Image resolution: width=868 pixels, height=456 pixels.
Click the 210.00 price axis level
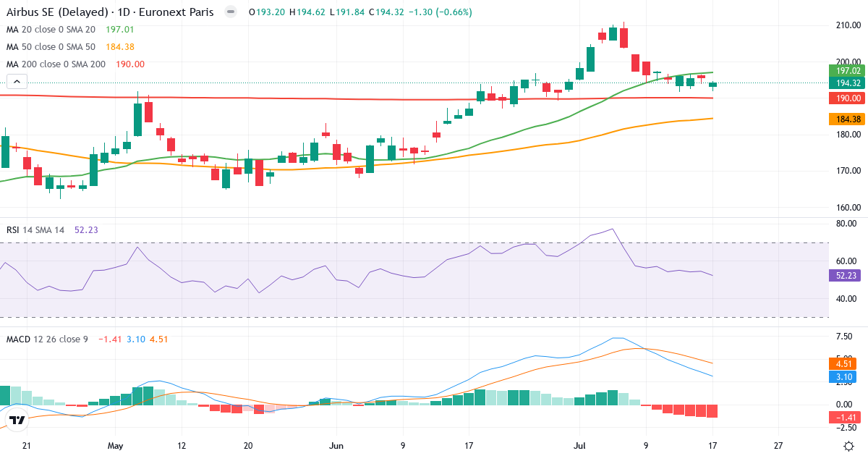(848, 25)
